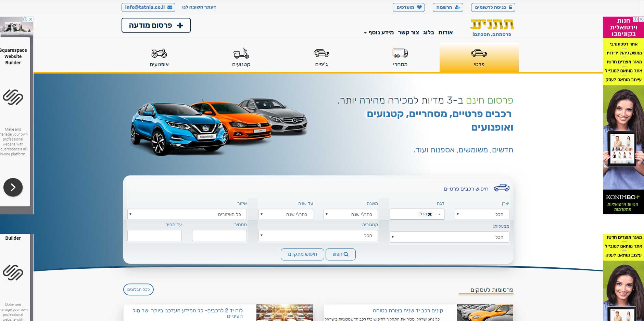
Task: Click the parking lot article thumbnail
Action: click(x=285, y=313)
